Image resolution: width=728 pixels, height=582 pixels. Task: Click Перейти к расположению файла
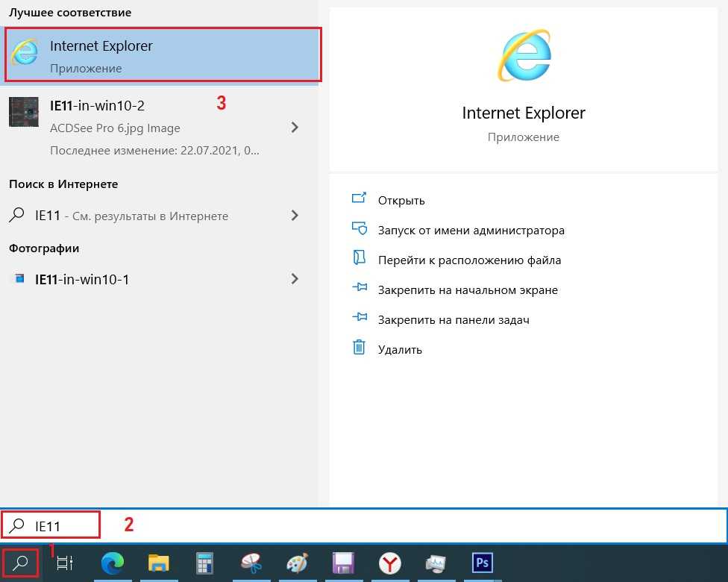469,260
